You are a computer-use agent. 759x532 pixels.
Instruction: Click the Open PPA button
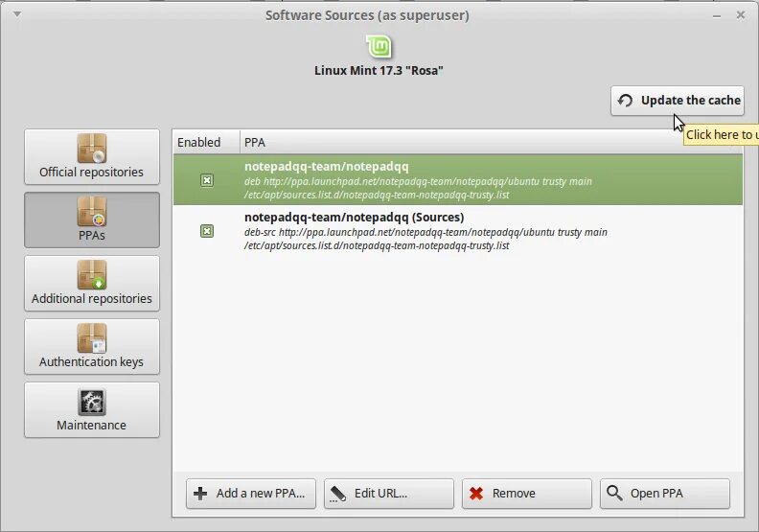click(x=665, y=494)
